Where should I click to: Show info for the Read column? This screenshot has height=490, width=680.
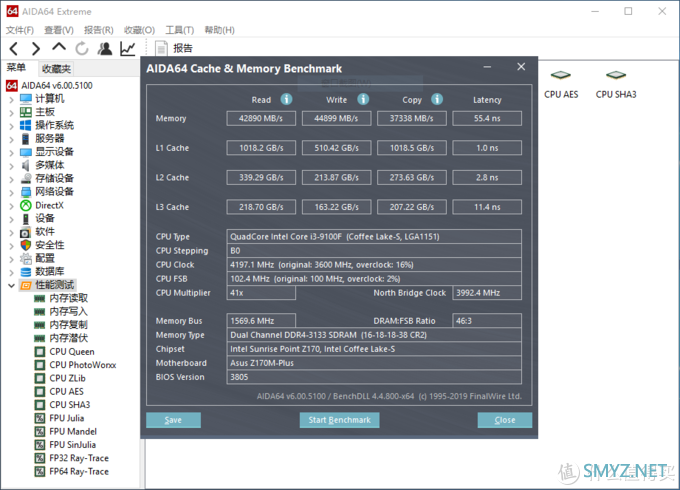pyautogui.click(x=286, y=99)
